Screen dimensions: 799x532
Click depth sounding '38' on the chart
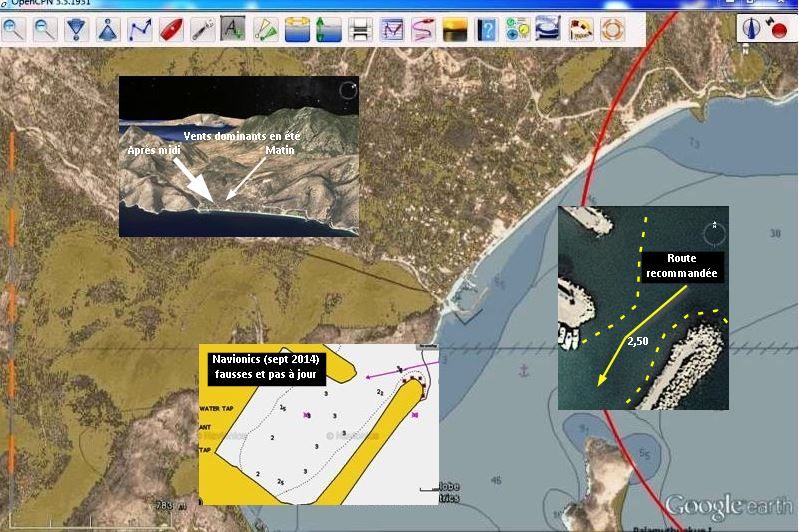775,233
